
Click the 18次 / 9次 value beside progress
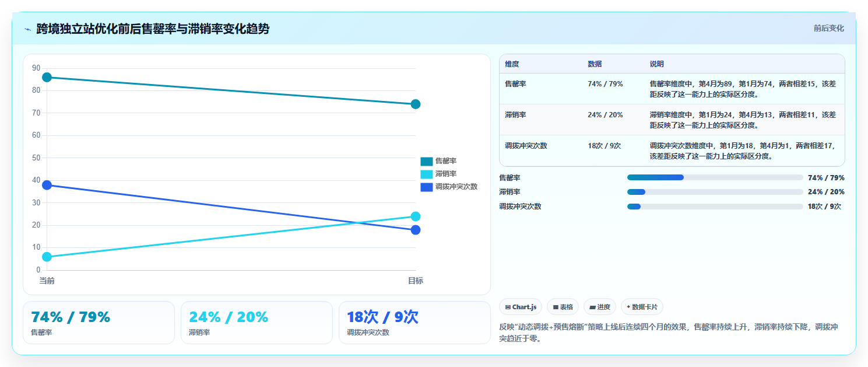pyautogui.click(x=824, y=207)
